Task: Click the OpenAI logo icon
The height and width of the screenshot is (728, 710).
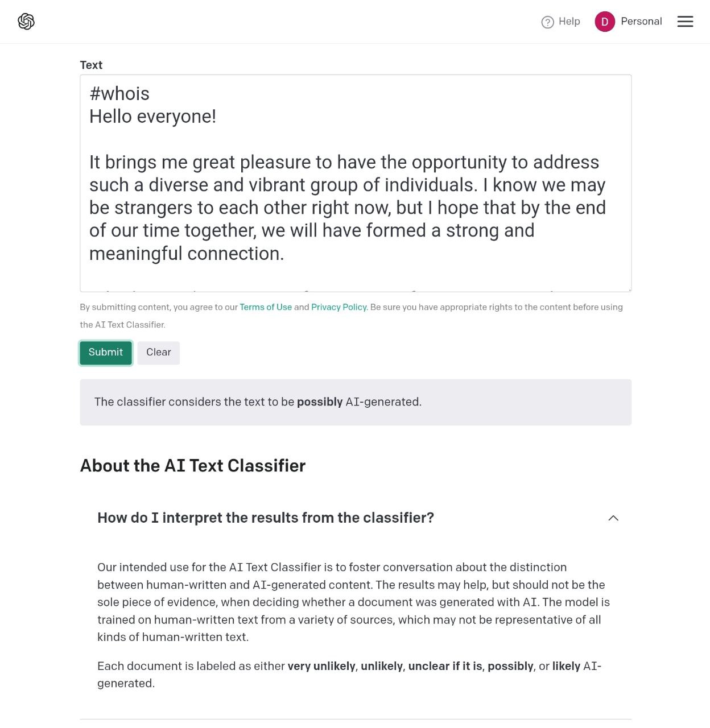Action: click(26, 22)
